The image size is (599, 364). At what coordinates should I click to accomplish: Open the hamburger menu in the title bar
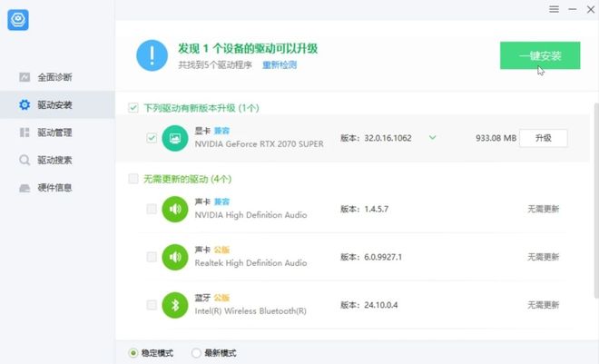pos(554,9)
